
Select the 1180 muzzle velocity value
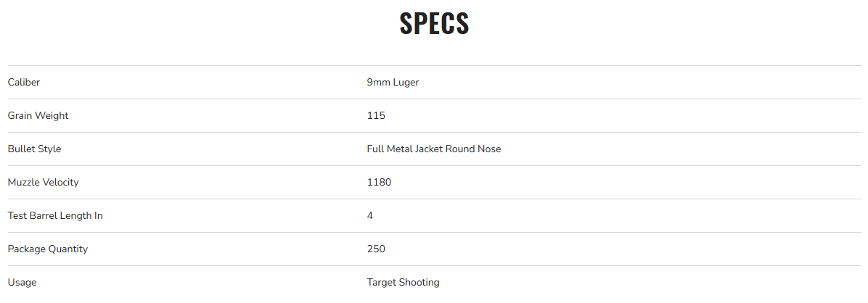tap(379, 183)
